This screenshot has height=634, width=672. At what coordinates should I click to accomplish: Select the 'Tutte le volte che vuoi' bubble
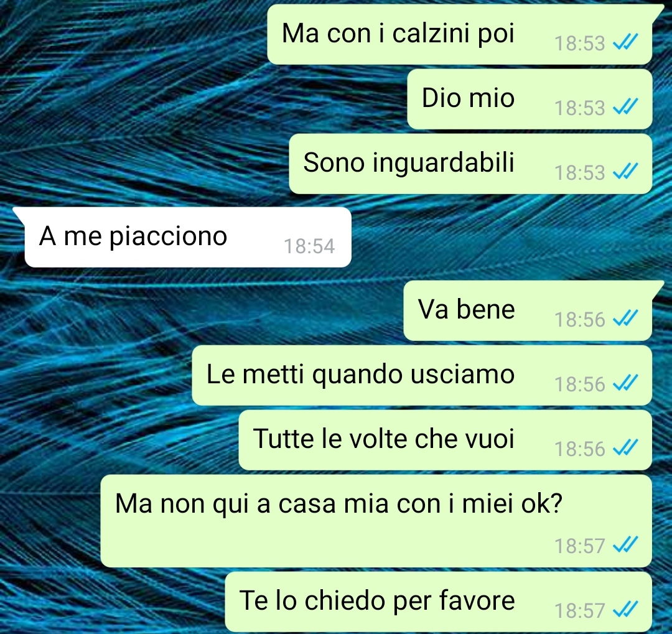pos(446,441)
